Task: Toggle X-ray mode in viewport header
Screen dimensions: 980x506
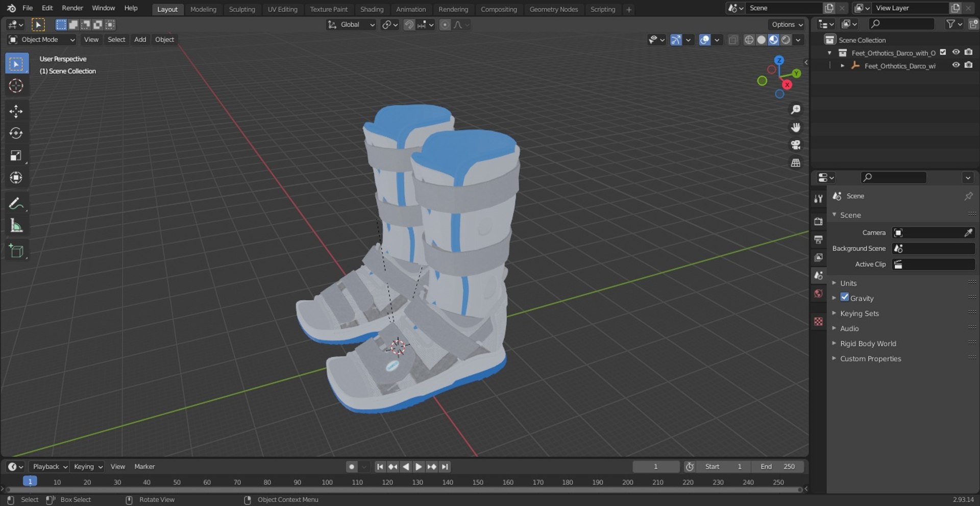Action: (x=733, y=40)
